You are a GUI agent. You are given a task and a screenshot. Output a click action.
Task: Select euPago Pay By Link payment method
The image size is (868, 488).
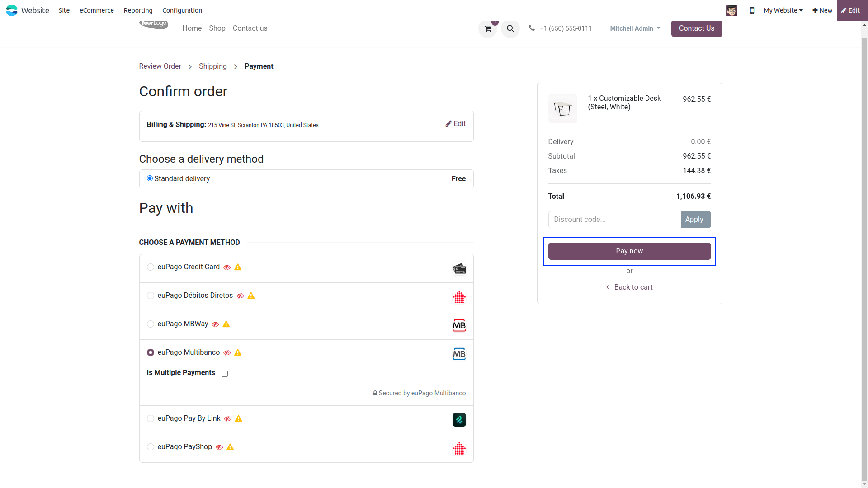click(151, 418)
